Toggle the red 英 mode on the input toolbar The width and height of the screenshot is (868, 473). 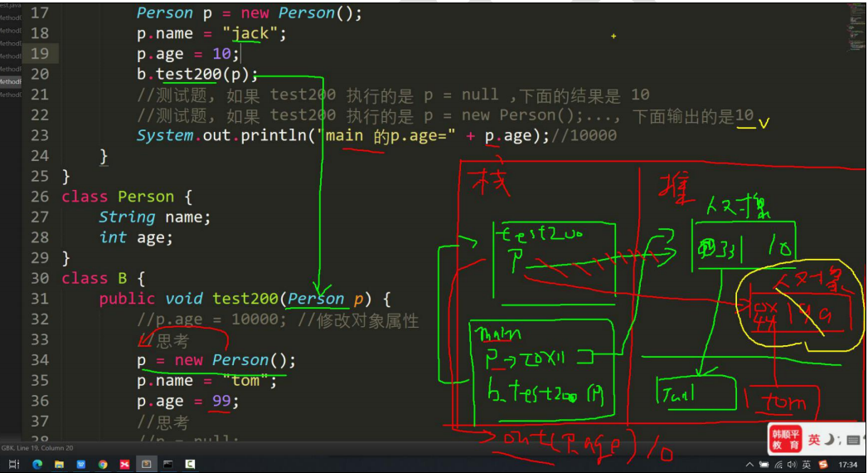click(814, 440)
